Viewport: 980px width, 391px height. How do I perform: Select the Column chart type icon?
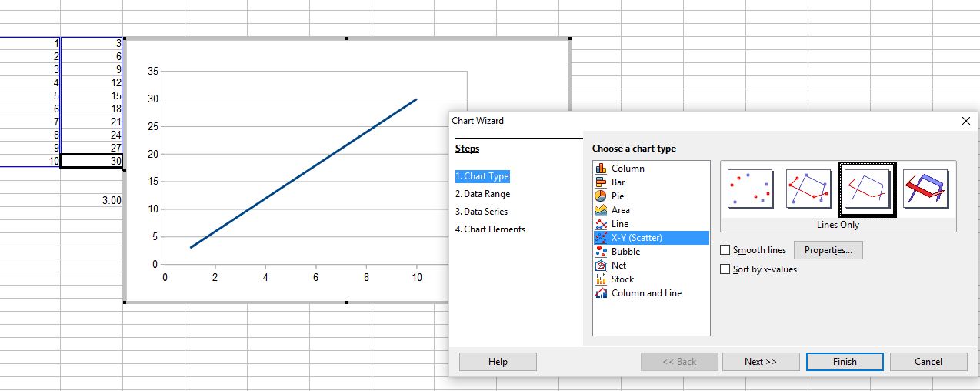602,169
